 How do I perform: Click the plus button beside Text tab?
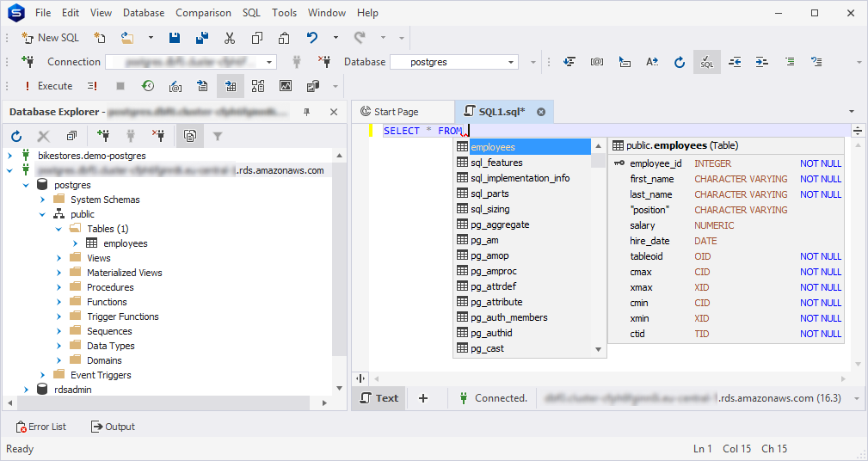tap(423, 398)
